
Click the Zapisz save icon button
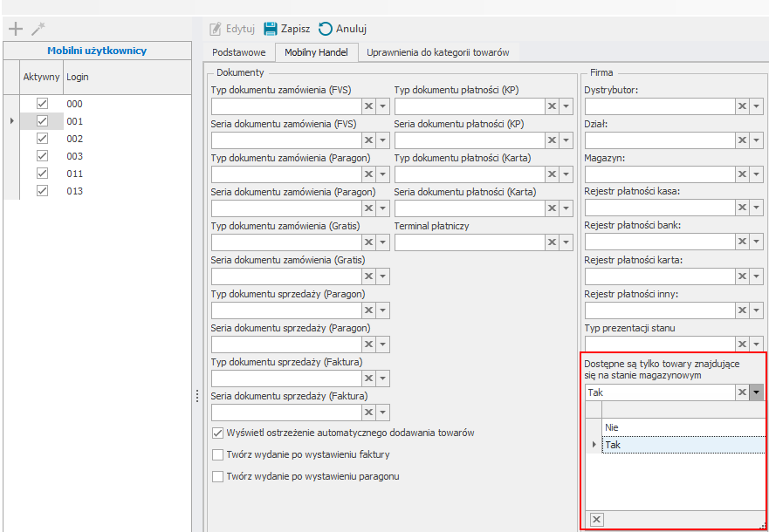click(x=287, y=29)
